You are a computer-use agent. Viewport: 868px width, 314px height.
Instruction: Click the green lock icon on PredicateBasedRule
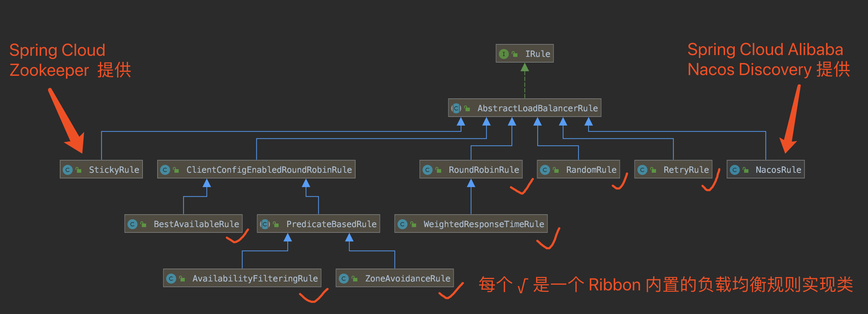point(276,224)
